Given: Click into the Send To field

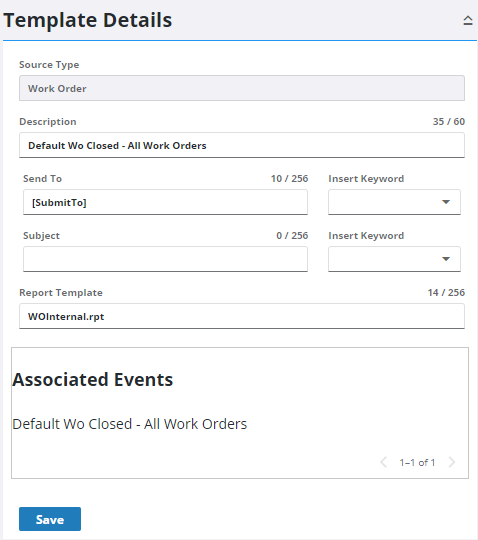Looking at the screenshot, I should [165, 202].
